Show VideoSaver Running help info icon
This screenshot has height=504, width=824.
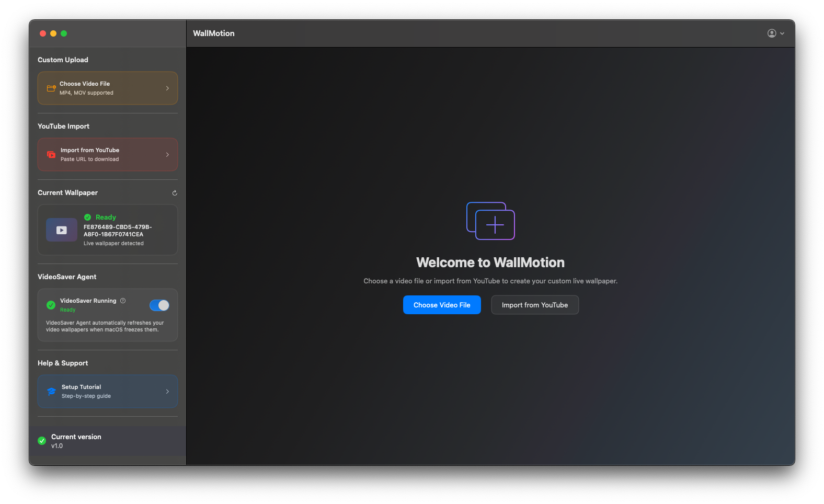click(x=123, y=301)
